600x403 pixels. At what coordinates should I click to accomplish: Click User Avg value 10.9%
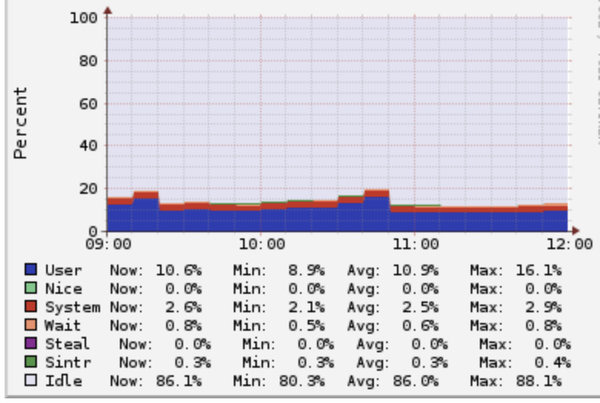[416, 270]
